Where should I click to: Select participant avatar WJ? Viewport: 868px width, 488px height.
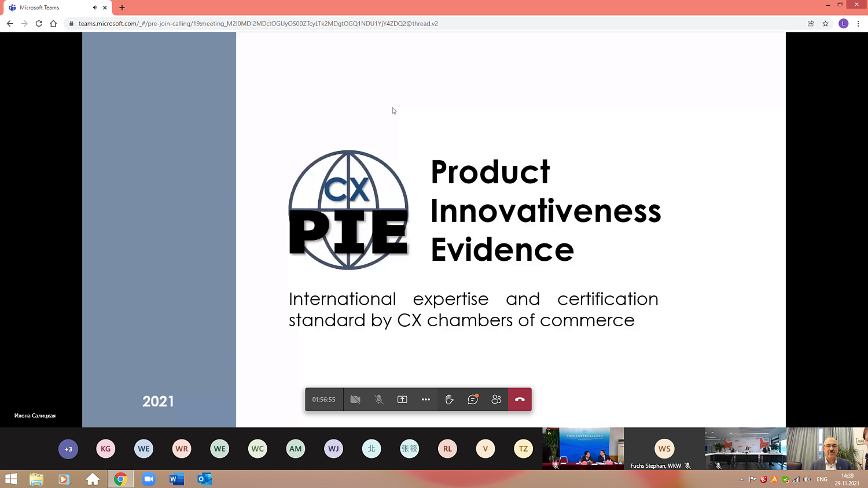pos(333,449)
